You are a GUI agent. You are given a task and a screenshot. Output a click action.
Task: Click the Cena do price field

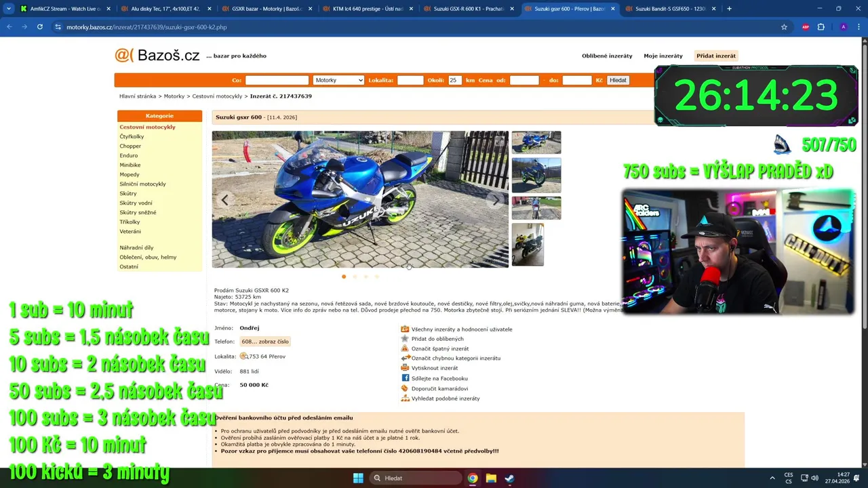tap(577, 80)
